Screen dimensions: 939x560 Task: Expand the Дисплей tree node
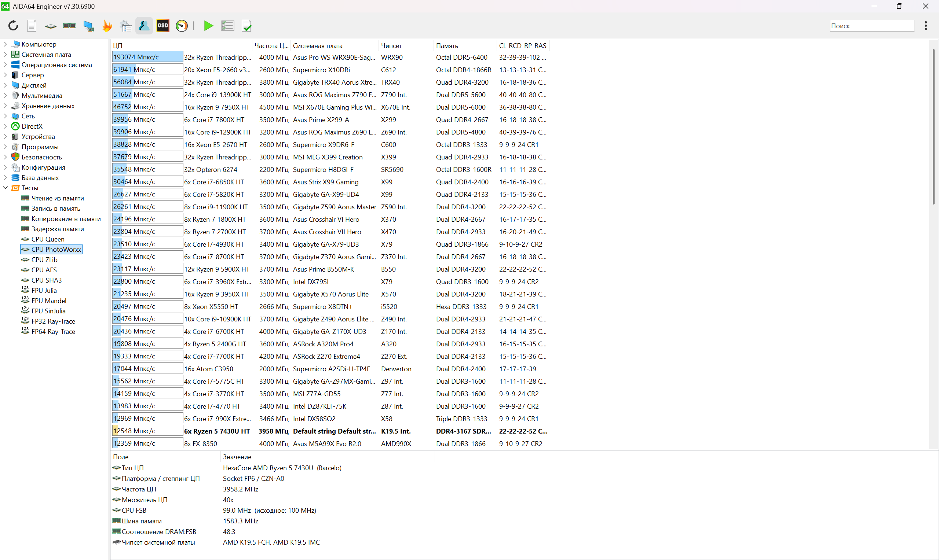[5, 85]
